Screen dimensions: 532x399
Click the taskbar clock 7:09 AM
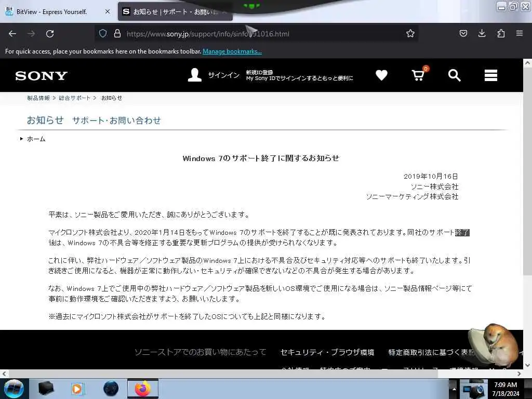tap(506, 385)
